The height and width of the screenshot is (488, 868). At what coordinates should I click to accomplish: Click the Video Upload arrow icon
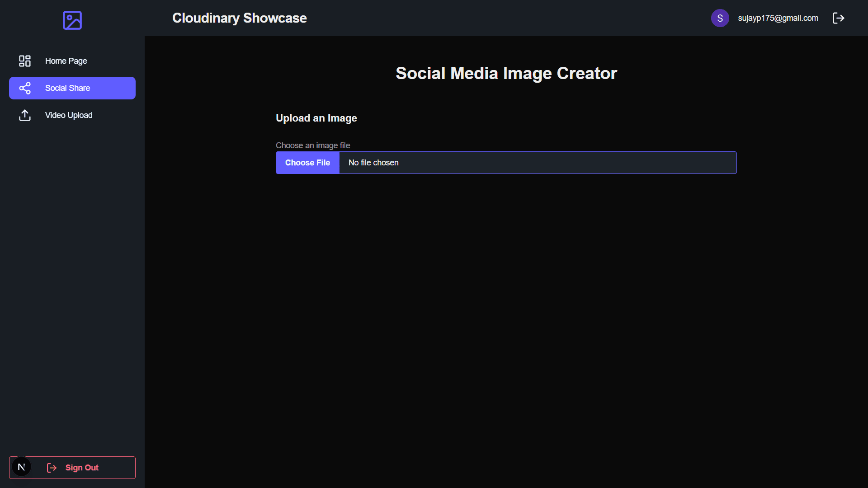(x=25, y=115)
